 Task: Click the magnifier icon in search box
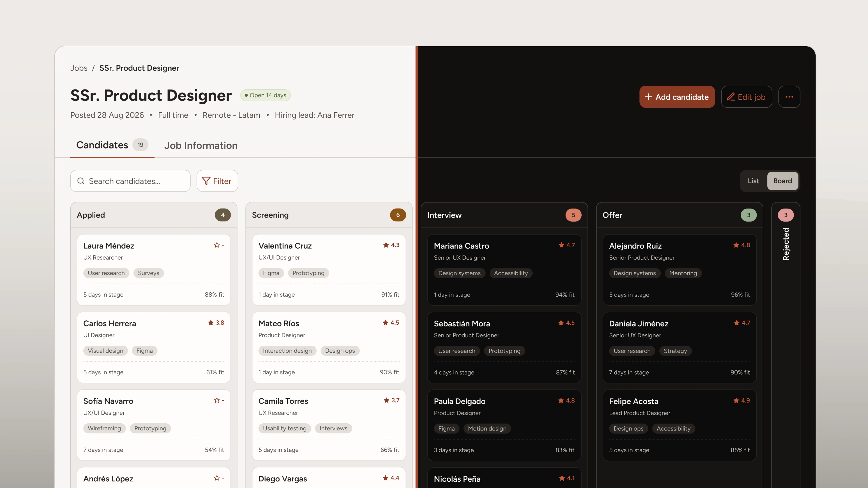(x=81, y=181)
